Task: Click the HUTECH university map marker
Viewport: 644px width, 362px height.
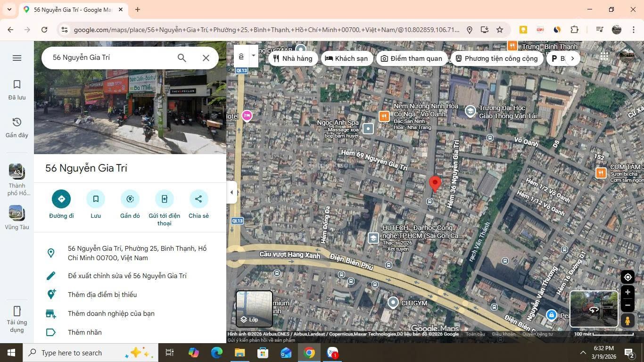Action: (373, 238)
